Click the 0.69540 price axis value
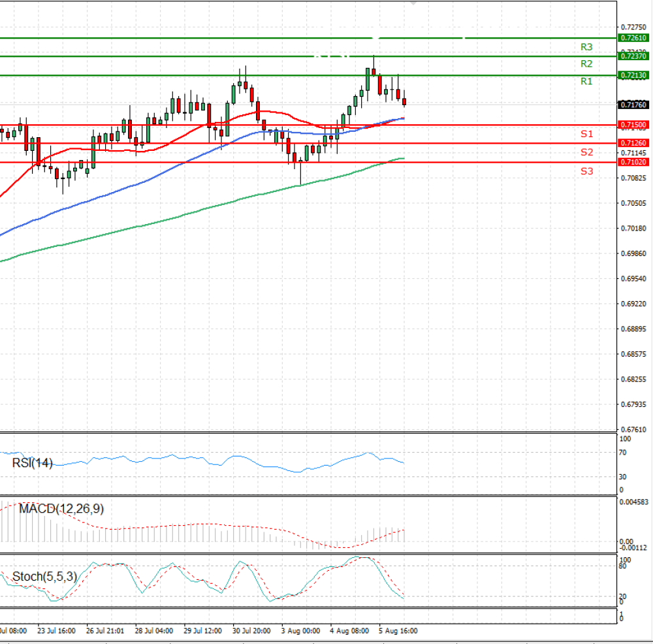Screen dimensions: 653x644 [633, 279]
